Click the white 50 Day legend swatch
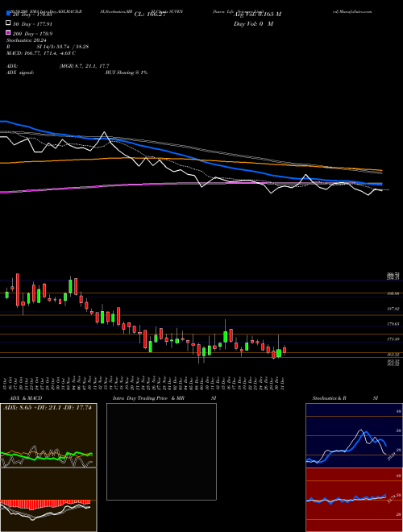The height and width of the screenshot is (532, 403). coord(9,23)
